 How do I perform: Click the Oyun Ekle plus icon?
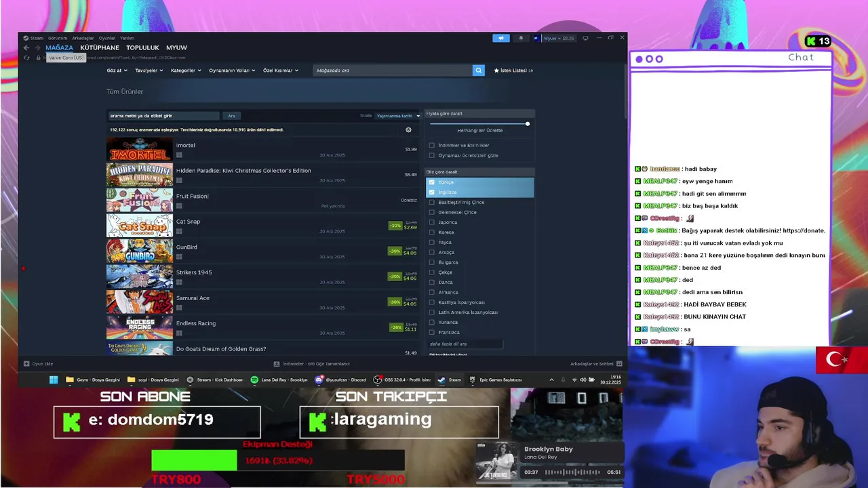point(26,364)
